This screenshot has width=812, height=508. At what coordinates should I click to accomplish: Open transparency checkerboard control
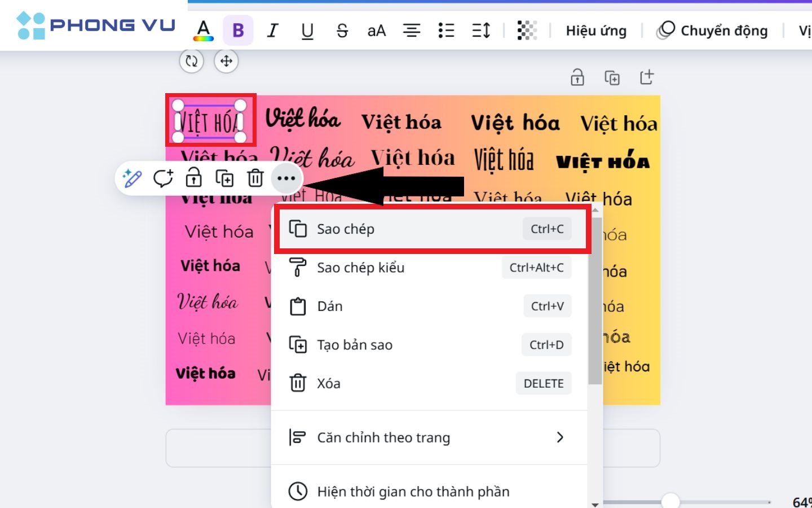pos(527,30)
